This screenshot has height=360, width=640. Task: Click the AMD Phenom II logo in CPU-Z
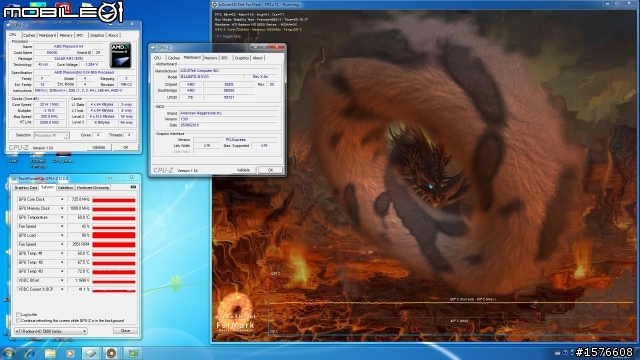(x=120, y=55)
